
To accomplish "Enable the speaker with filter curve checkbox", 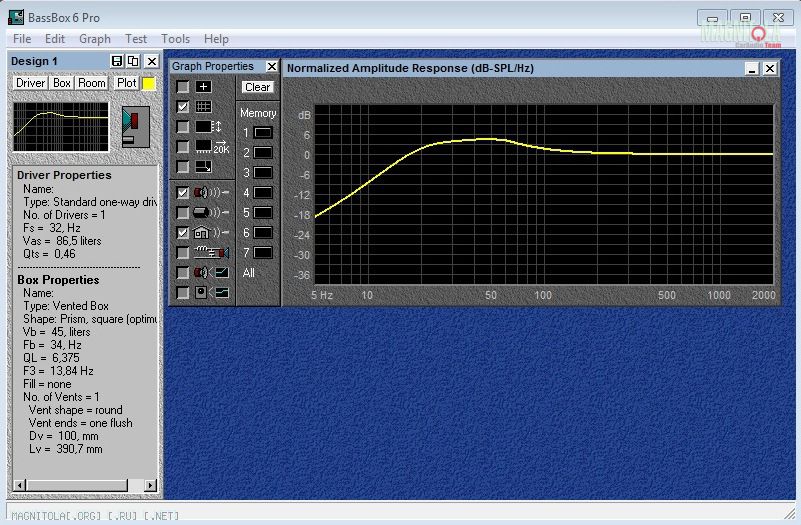I will pos(182,273).
